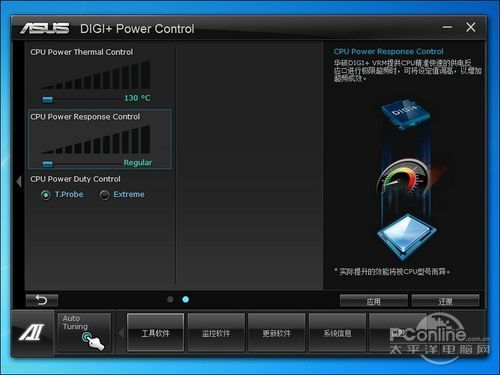Click the DIGI+ chip illustration
The image size is (500, 375).
[405, 115]
